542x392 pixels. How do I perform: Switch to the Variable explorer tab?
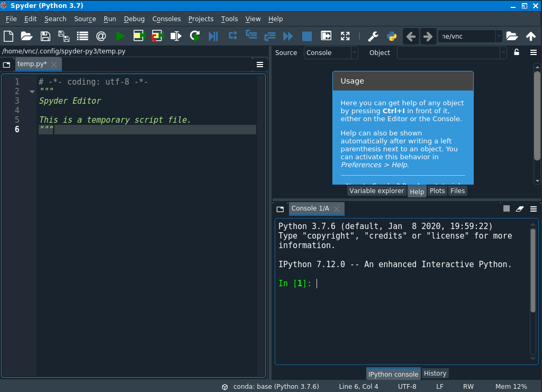click(x=377, y=190)
